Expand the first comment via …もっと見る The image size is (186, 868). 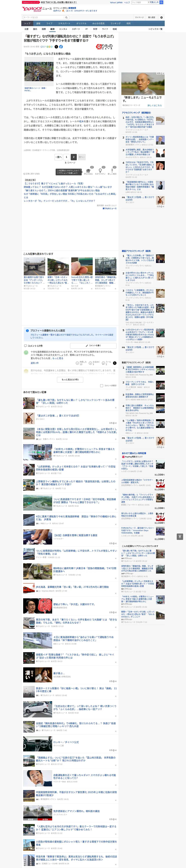click(58, 358)
